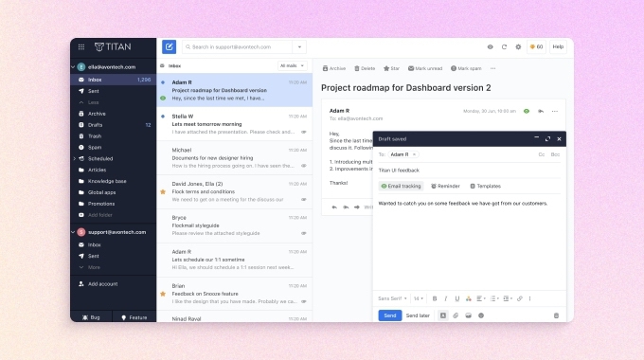This screenshot has height=360, width=644.
Task: Insert emoji using the smiley icon
Action: pos(481,315)
